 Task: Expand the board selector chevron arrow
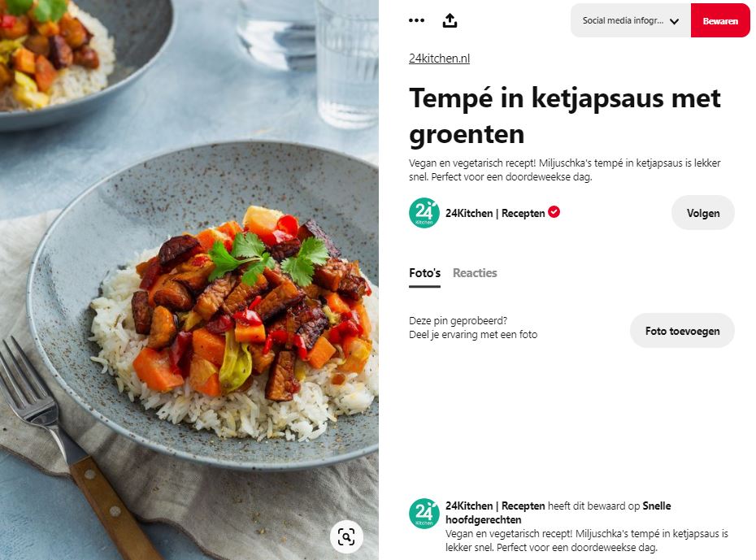click(x=674, y=21)
